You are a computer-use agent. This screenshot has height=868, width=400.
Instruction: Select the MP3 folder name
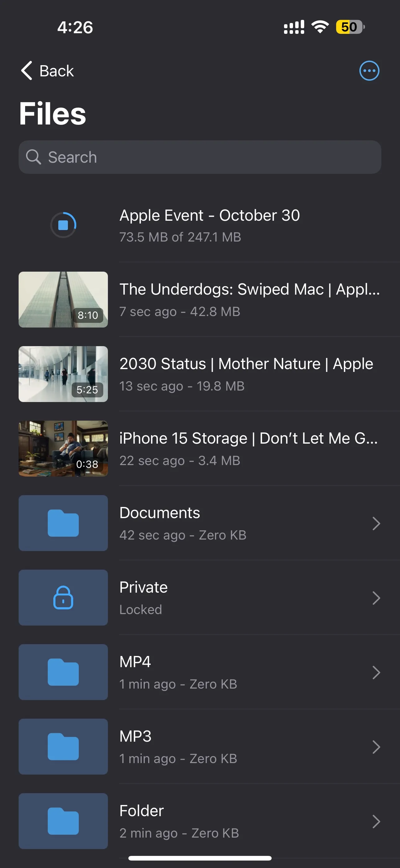pyautogui.click(x=136, y=736)
